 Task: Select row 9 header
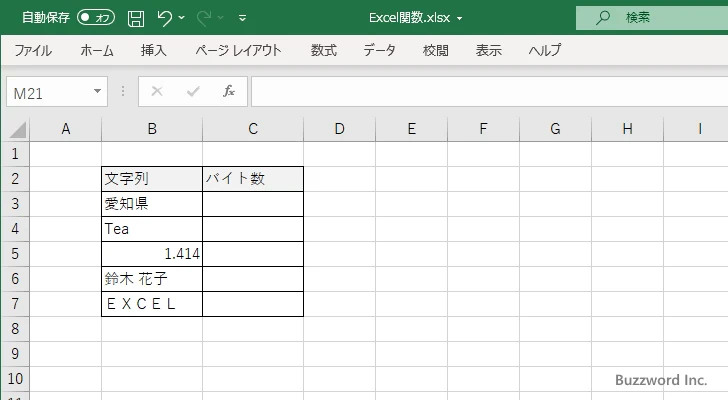pos(15,354)
